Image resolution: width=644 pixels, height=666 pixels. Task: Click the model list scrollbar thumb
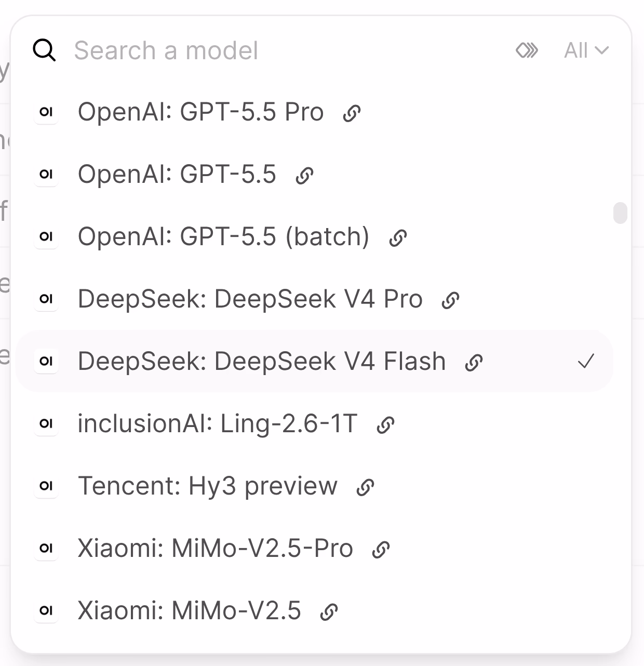click(x=620, y=213)
